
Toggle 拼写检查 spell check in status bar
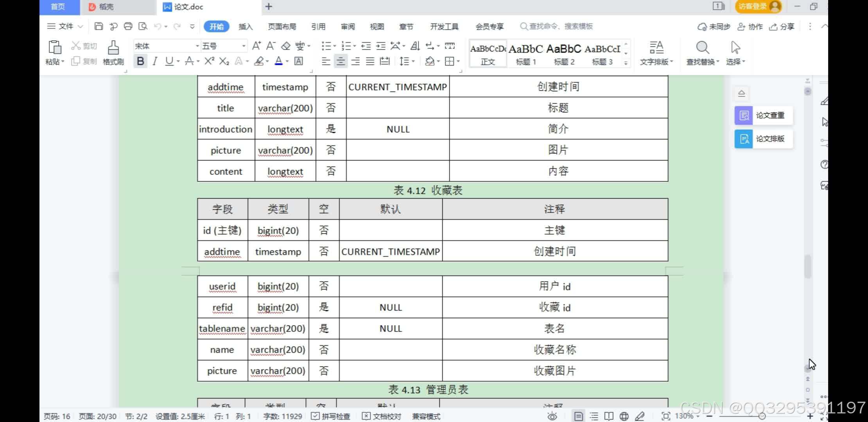[x=330, y=416]
